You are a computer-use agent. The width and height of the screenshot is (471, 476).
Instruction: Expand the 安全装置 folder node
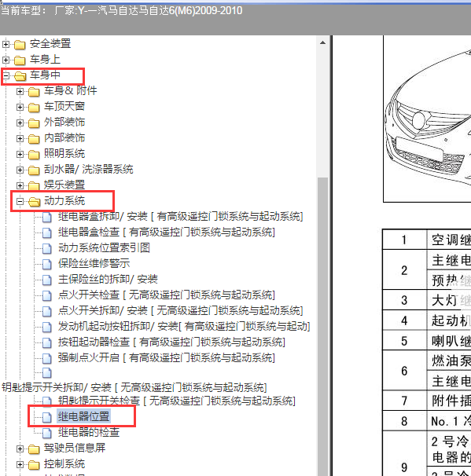click(x=6, y=44)
